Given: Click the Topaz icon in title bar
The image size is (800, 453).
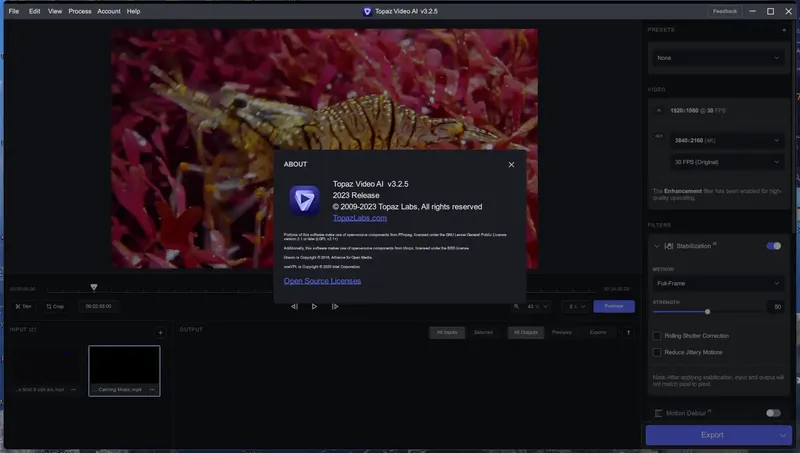Looking at the screenshot, I should [367, 11].
